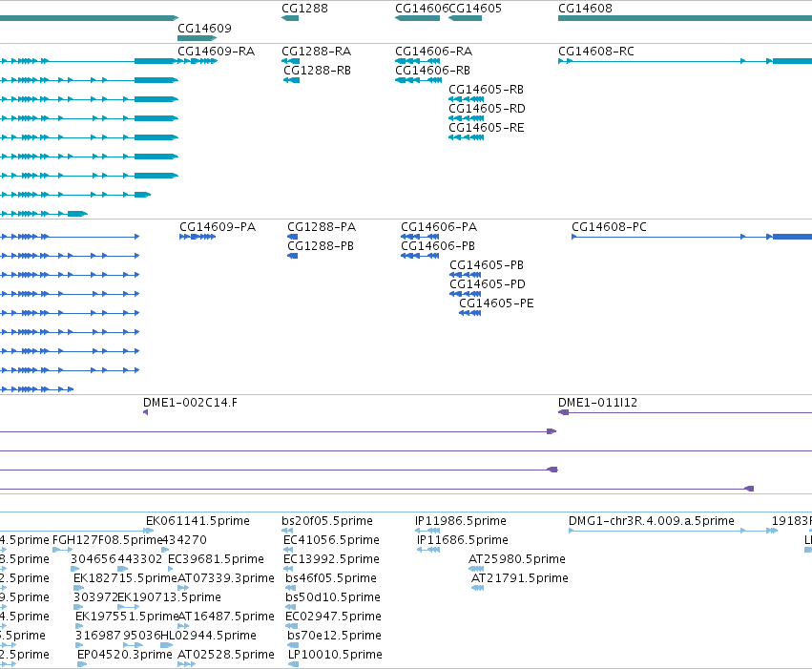Image resolution: width=812 pixels, height=669 pixels.
Task: Open the CG14606-PB protein label
Action: (438, 246)
